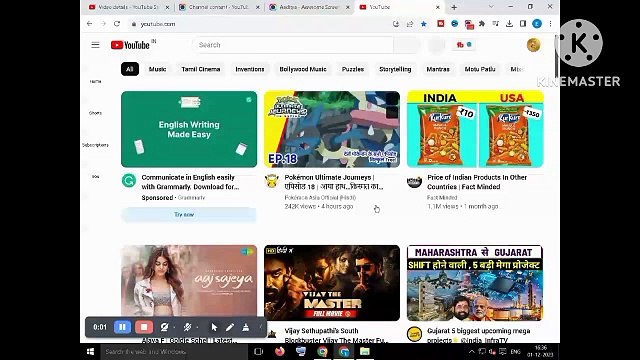Select the Bollywood Music filter chip

[303, 69]
